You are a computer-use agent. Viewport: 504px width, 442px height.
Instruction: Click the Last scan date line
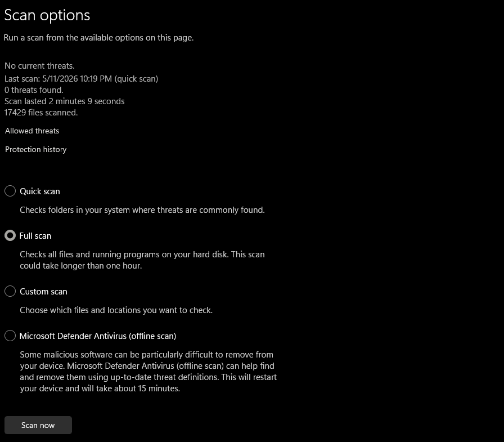click(x=82, y=79)
